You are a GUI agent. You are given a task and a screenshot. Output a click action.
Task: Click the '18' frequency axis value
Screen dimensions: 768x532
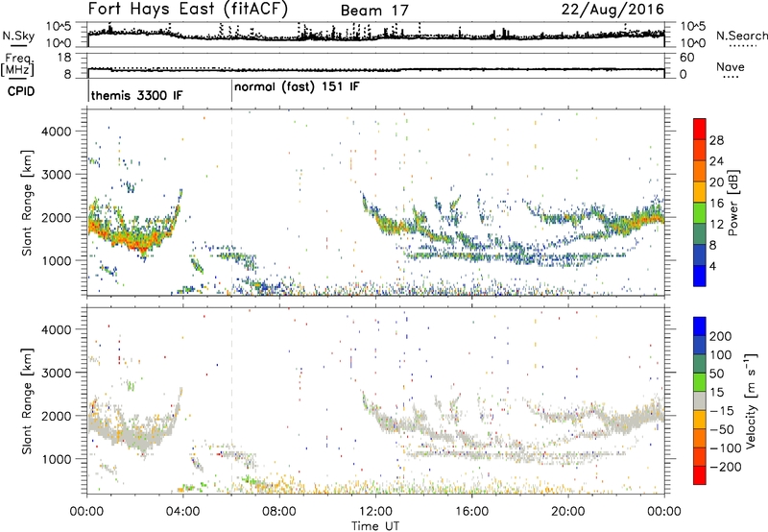click(64, 58)
